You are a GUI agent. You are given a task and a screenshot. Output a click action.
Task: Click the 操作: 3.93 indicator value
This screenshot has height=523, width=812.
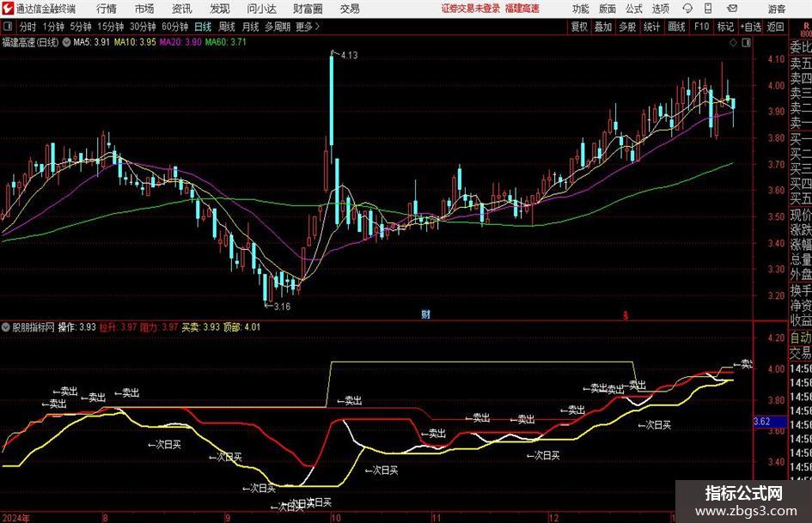tap(76, 327)
